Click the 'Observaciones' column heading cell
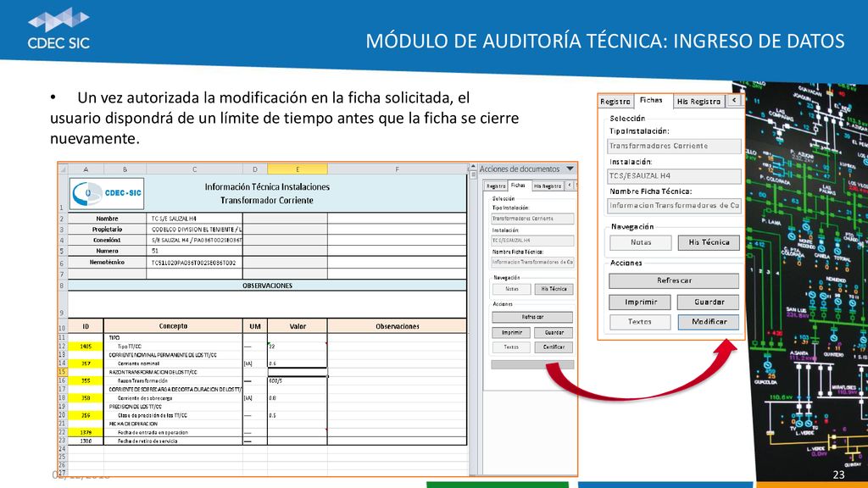Image resolution: width=868 pixels, height=488 pixels. tap(397, 326)
